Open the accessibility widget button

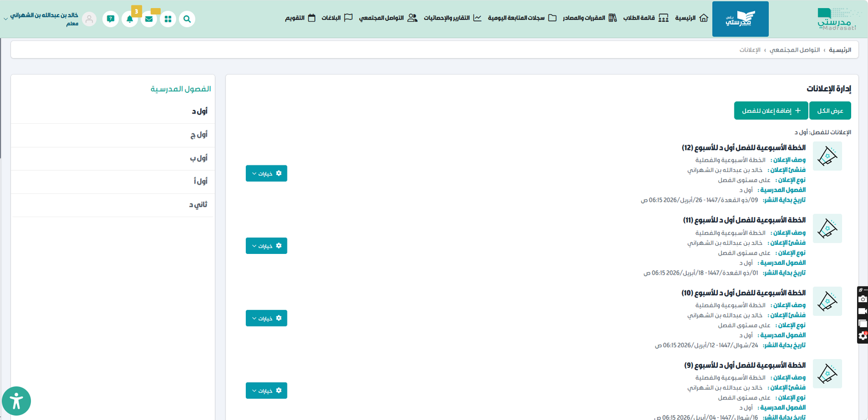point(16,401)
